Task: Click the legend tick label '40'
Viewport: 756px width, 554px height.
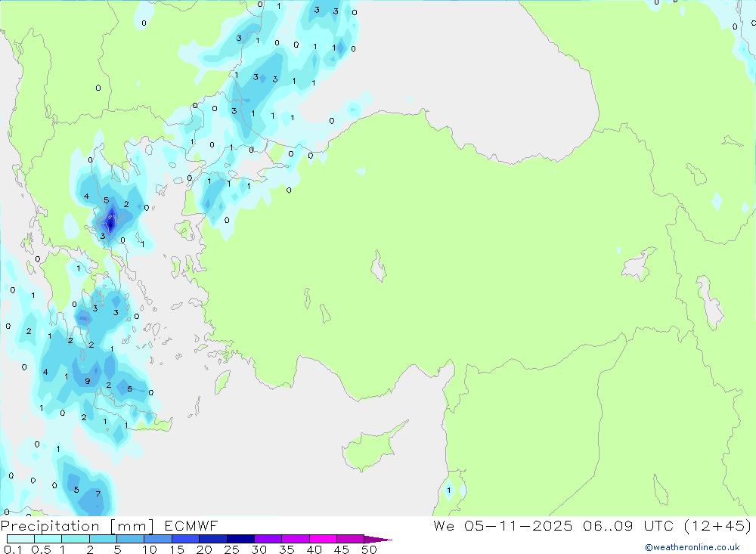Action: click(x=314, y=549)
